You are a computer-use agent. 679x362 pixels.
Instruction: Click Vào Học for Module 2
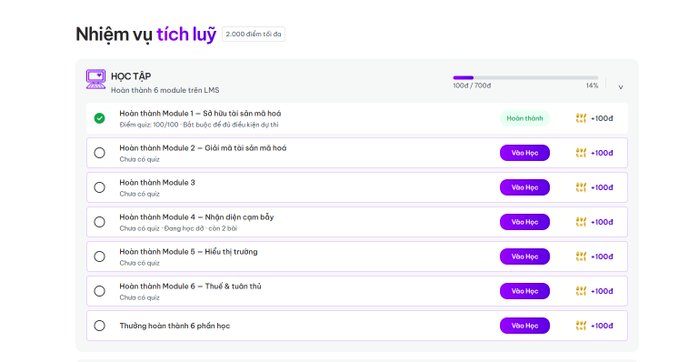point(525,153)
